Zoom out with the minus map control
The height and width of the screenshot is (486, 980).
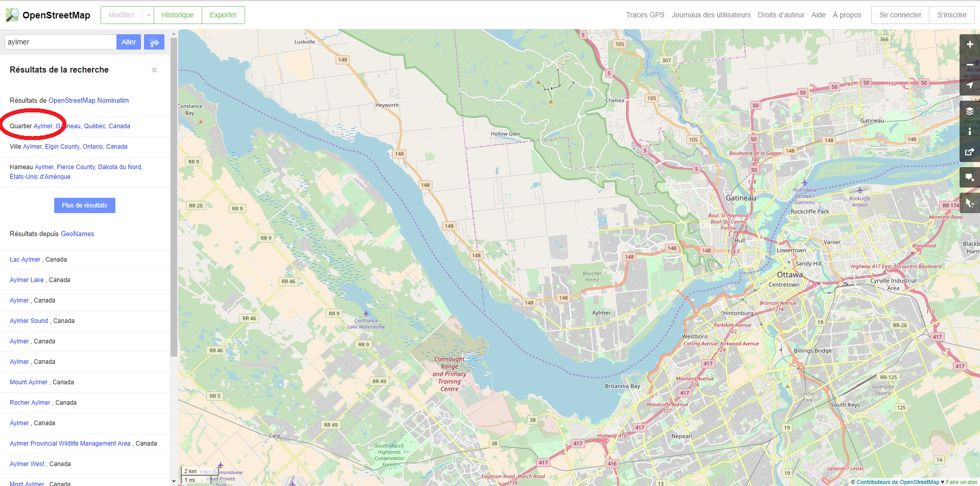(x=969, y=64)
